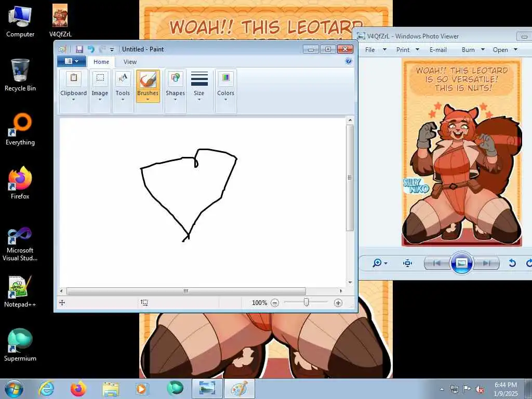Click the zoom in plus button in Paint
532x399 pixels.
click(338, 303)
